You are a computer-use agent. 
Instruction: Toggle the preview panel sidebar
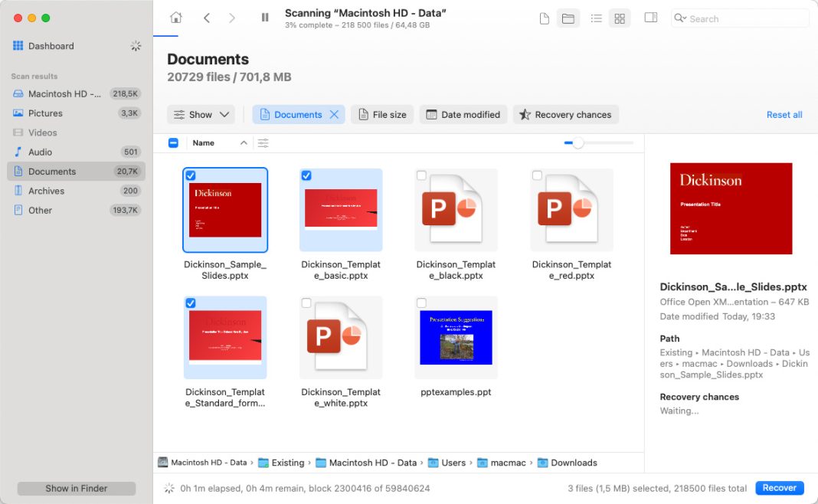pos(650,18)
